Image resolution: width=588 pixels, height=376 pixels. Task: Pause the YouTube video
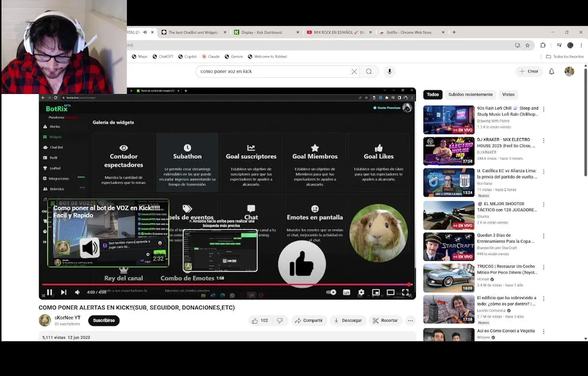click(x=50, y=292)
